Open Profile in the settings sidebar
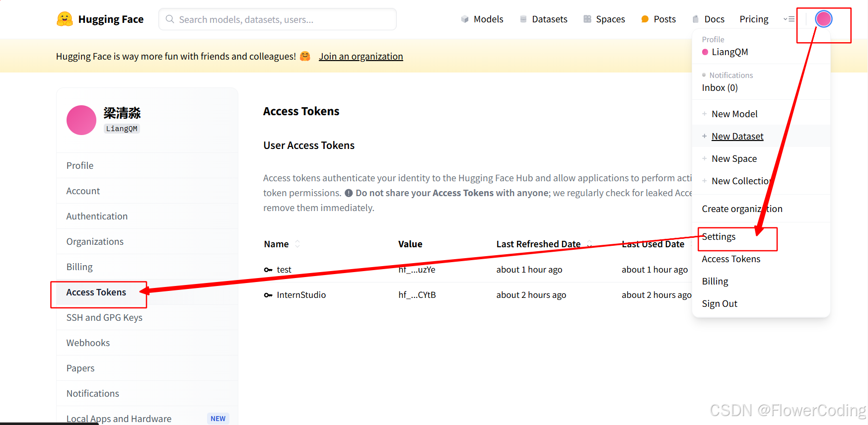Screen dimensions: 868x425 [x=147, y=165]
